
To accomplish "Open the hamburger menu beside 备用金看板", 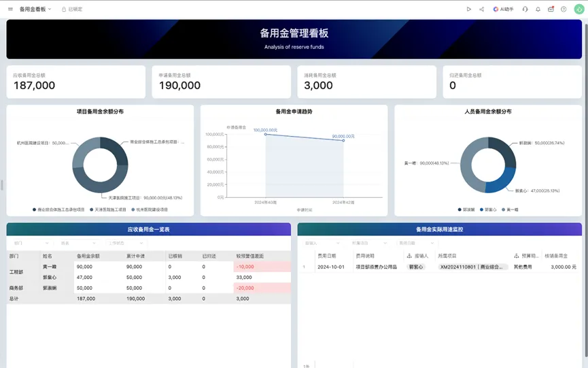I will coord(10,9).
